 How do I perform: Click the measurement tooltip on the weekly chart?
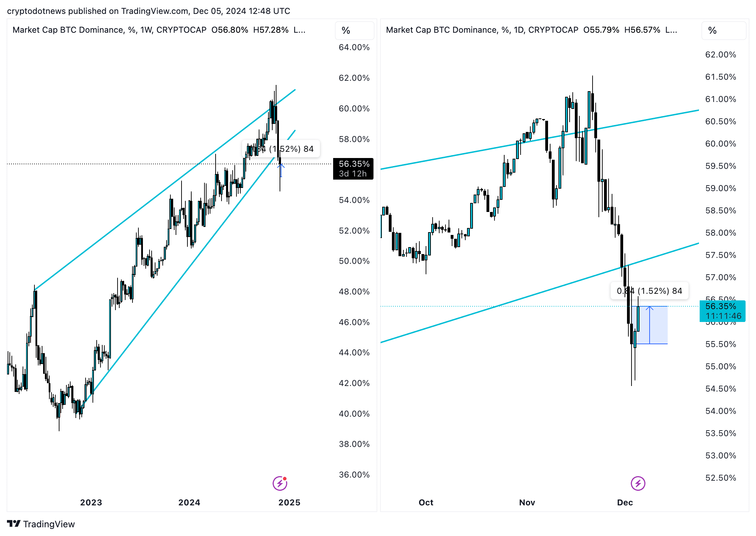(281, 149)
